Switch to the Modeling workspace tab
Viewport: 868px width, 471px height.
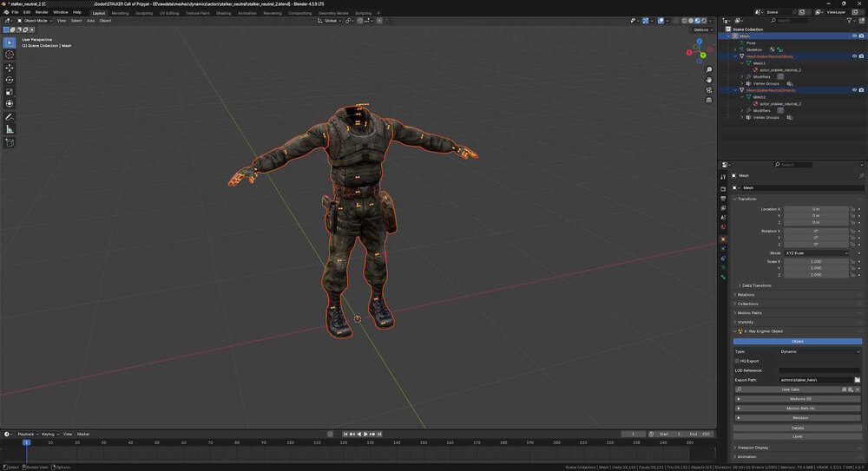tap(120, 13)
